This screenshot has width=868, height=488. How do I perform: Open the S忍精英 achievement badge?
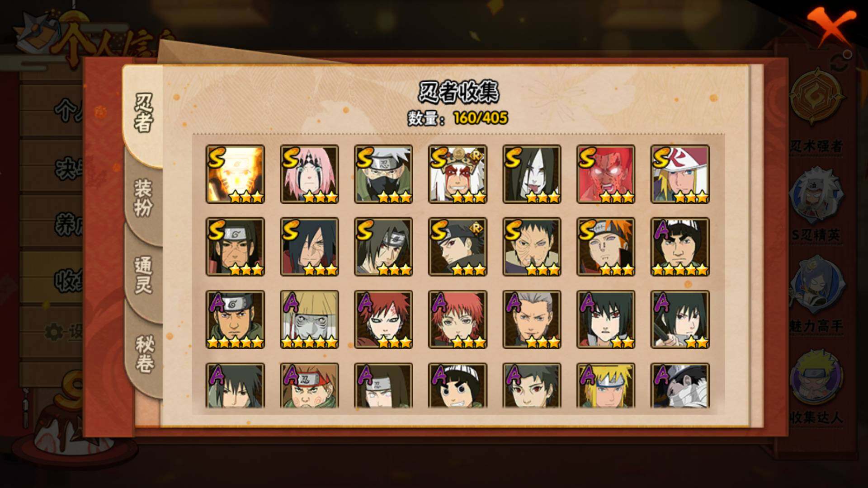(816, 206)
